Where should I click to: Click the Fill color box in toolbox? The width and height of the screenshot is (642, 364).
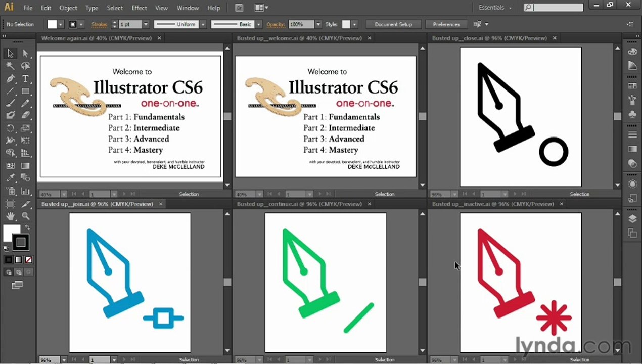point(11,233)
